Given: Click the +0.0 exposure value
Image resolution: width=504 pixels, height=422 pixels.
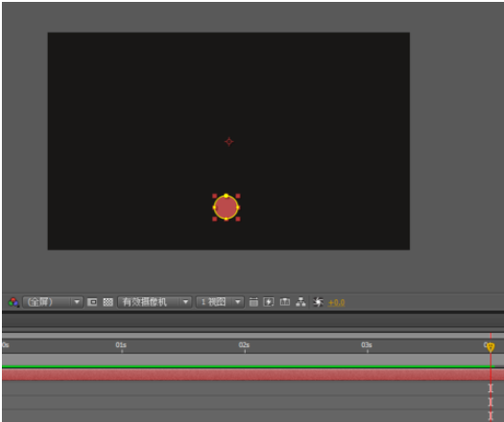Looking at the screenshot, I should 336,302.
